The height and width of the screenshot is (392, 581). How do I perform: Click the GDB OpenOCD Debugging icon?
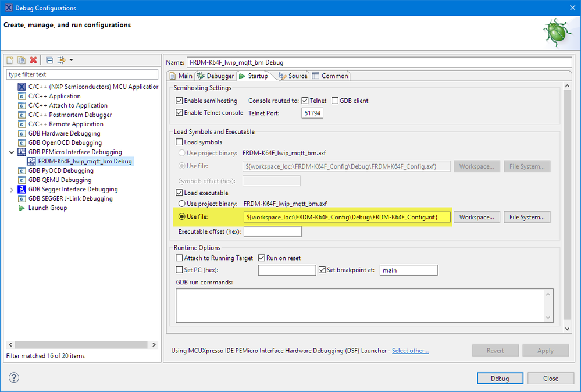[x=22, y=142]
